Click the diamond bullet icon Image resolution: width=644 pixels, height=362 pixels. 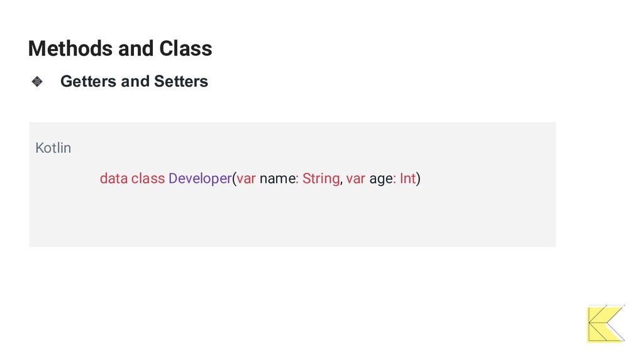(x=37, y=81)
